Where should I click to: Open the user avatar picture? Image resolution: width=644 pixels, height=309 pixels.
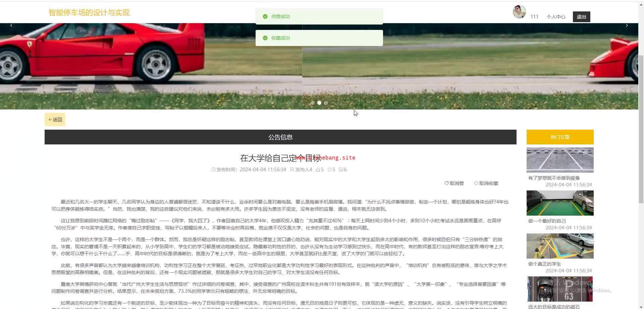click(x=520, y=12)
